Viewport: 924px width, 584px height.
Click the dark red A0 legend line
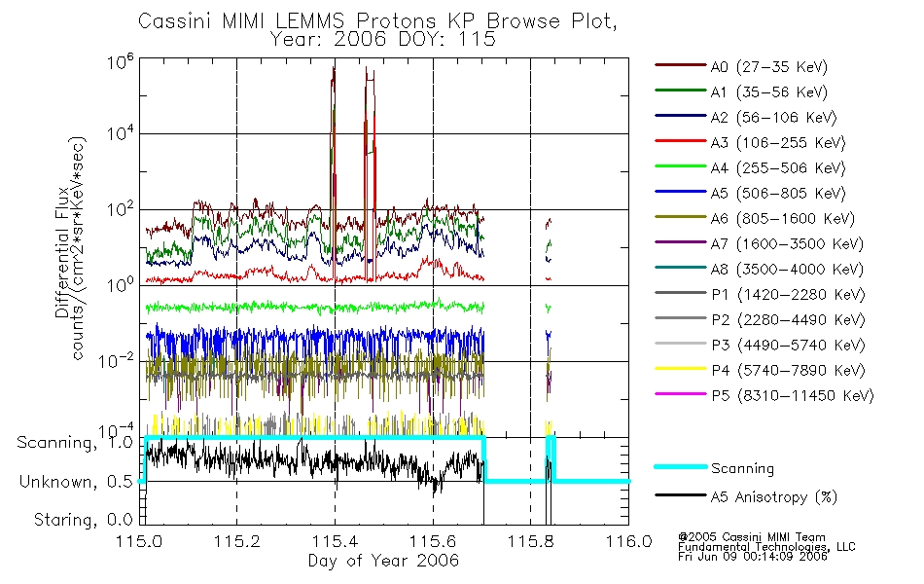[x=680, y=65]
